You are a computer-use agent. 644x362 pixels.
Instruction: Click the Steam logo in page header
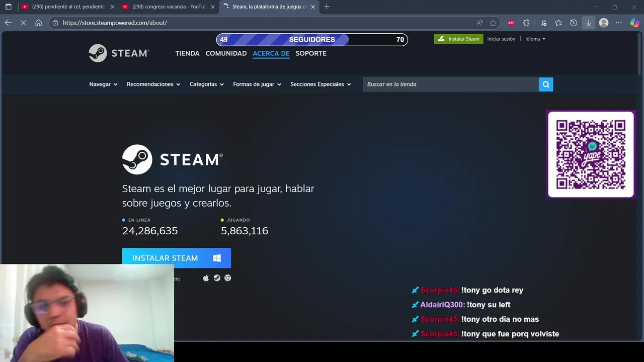[x=119, y=53]
